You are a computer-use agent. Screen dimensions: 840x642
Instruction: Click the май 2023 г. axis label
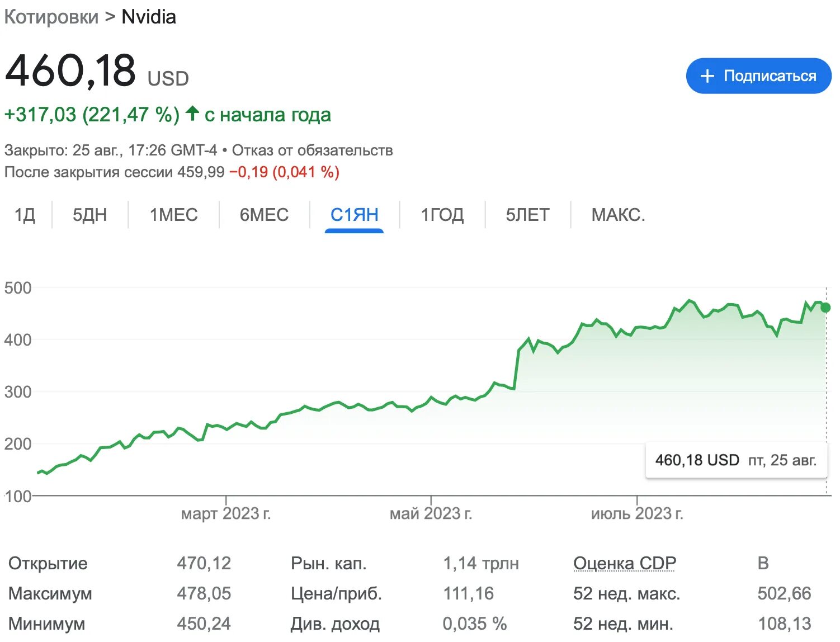coord(431,513)
